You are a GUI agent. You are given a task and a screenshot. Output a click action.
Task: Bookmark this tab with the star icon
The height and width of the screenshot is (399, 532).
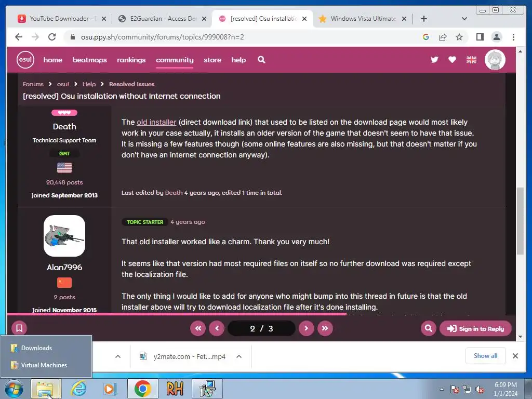click(459, 37)
